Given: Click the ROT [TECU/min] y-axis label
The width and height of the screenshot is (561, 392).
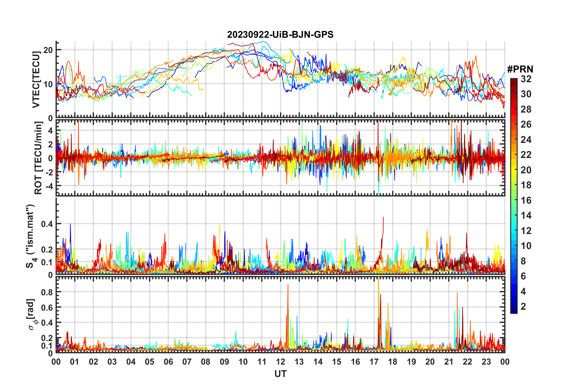Looking at the screenshot, I should click(x=38, y=158).
